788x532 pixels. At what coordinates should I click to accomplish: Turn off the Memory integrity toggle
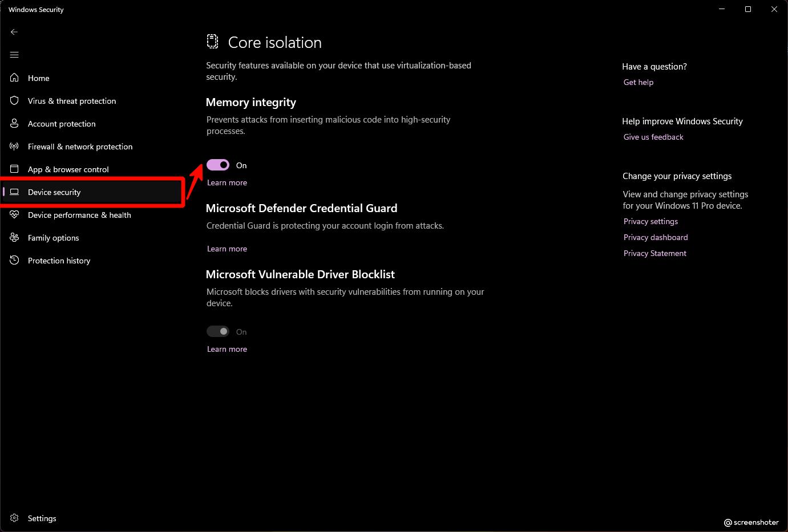point(218,165)
